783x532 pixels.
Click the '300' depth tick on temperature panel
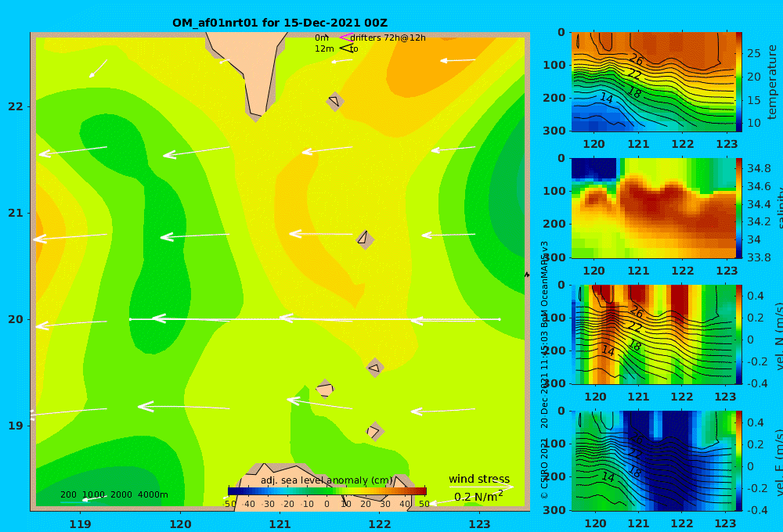tap(554, 131)
